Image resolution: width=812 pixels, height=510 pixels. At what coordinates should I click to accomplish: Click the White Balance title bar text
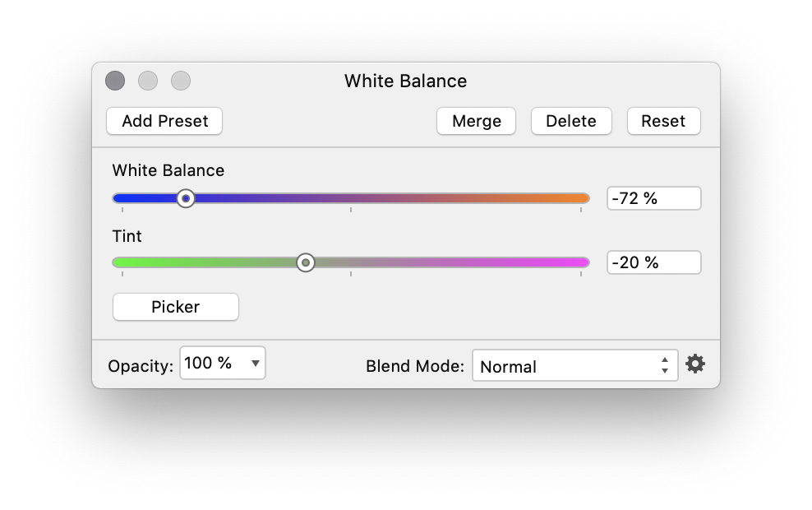tap(405, 81)
